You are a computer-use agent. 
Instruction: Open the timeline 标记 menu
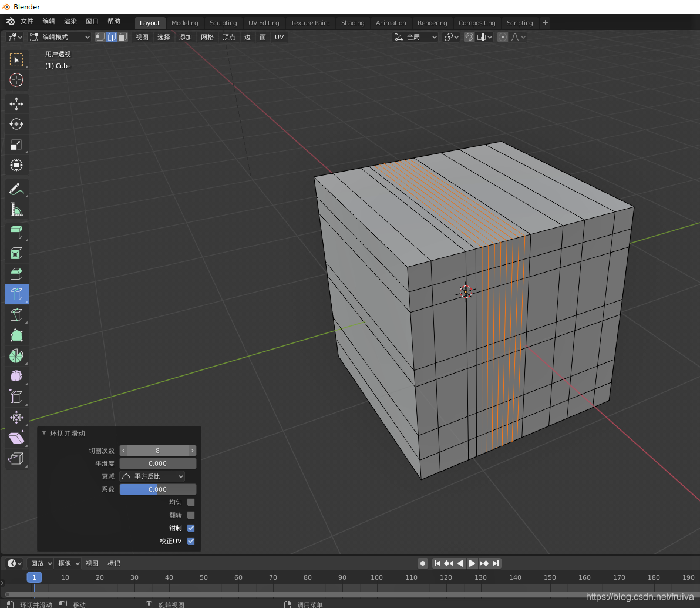coord(114,563)
